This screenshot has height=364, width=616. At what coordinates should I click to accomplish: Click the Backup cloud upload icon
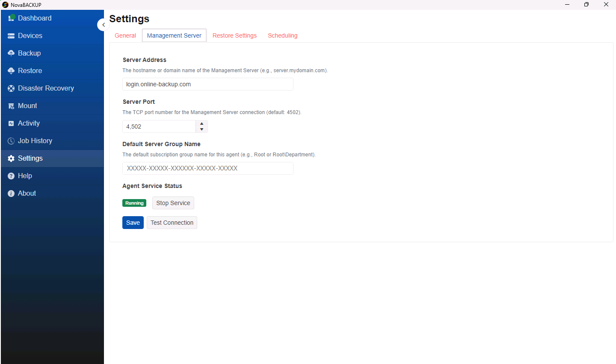click(x=11, y=53)
